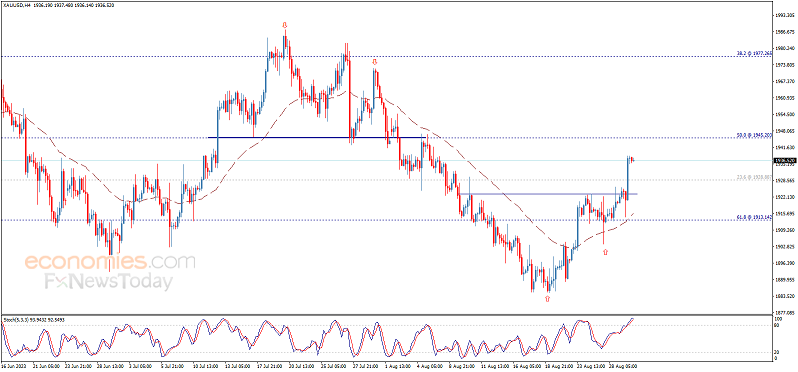Click the red down arrow above the highest peak
Image resolution: width=798 pixels, height=372 pixels.
point(284,24)
